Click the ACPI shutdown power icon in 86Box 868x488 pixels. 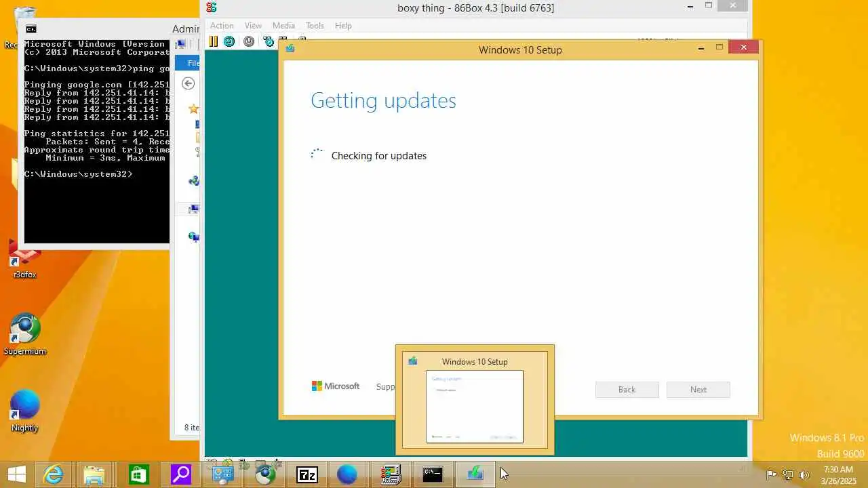[249, 41]
